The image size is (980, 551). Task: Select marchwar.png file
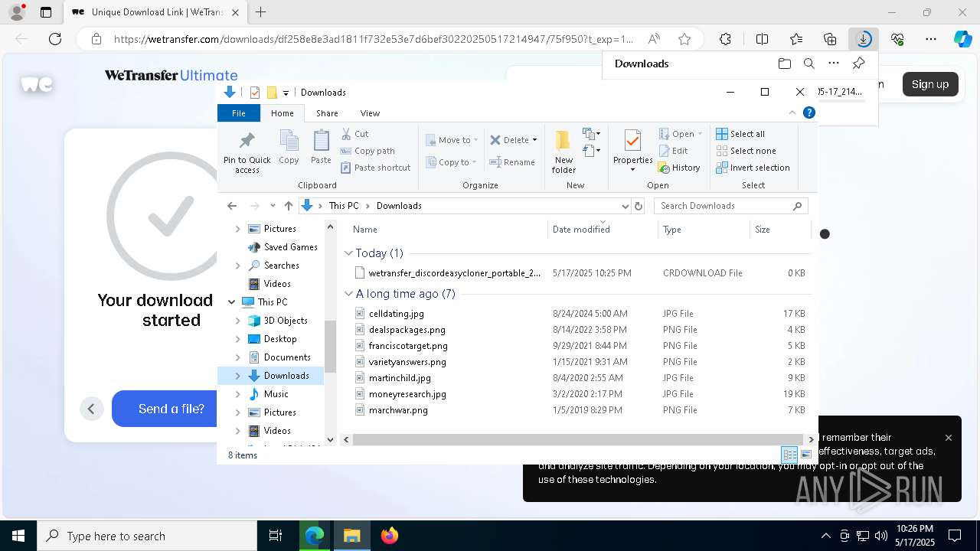pos(397,410)
